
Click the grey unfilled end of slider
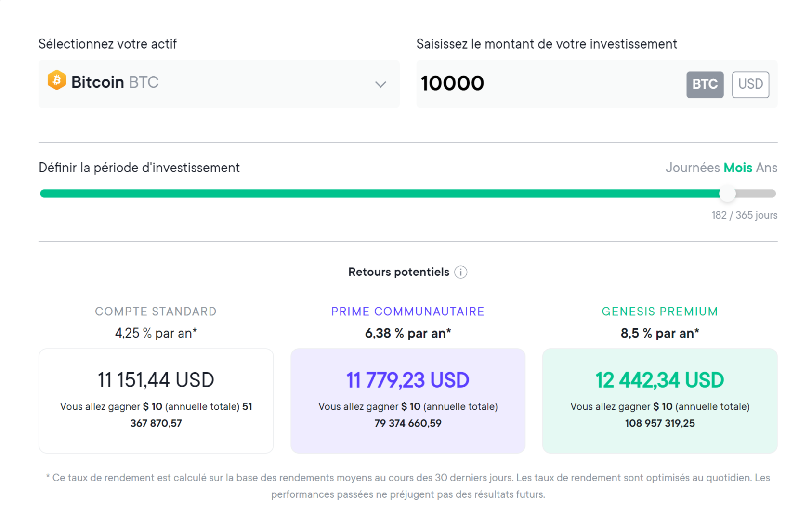click(x=759, y=194)
